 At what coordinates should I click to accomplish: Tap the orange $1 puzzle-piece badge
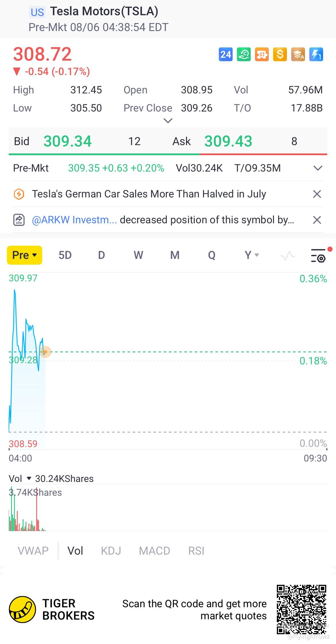[262, 54]
